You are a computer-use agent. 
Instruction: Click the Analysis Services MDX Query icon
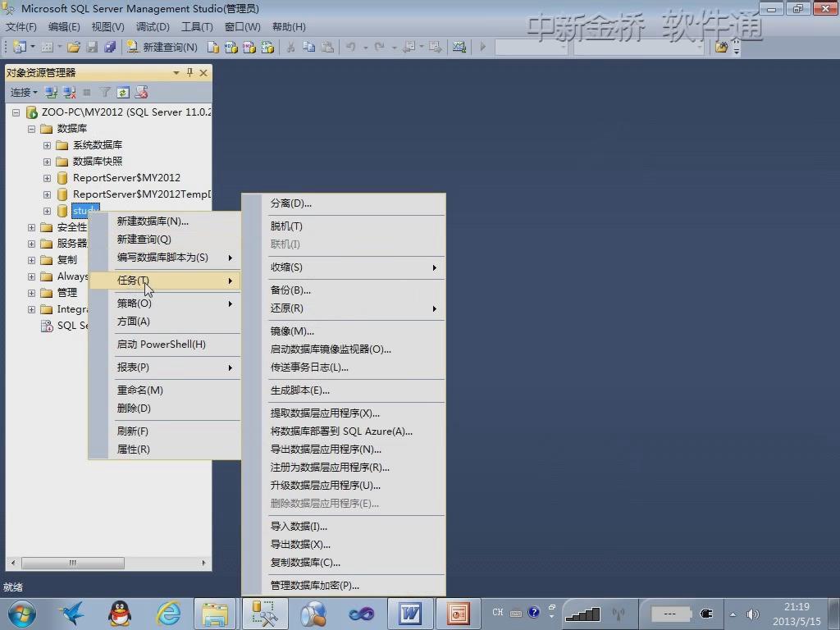click(231, 47)
